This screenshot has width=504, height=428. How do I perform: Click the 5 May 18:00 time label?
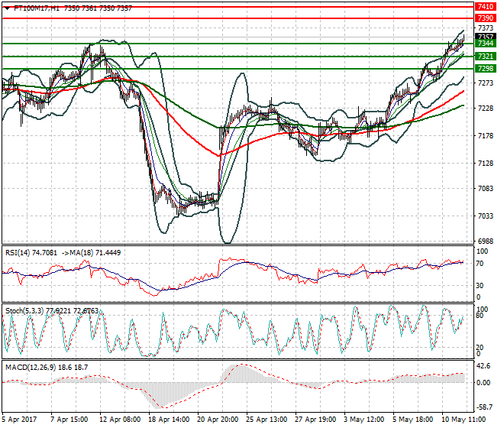click(x=412, y=420)
